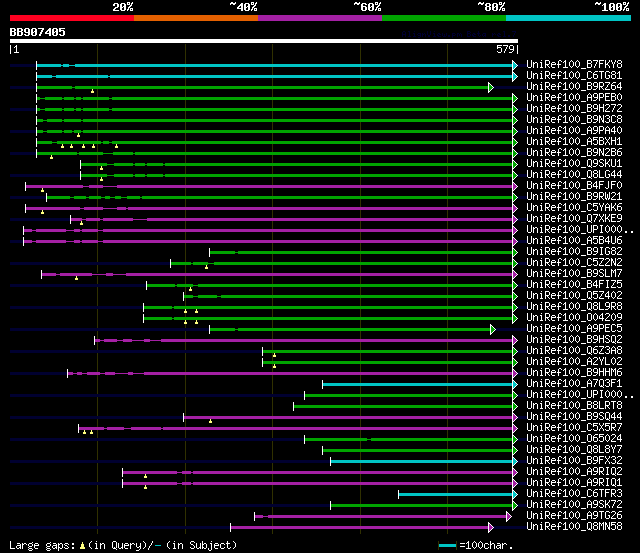Click the purple arrowhead ending the Q8MN58 alignment
The width and height of the screenshot is (640, 553).
point(491,528)
